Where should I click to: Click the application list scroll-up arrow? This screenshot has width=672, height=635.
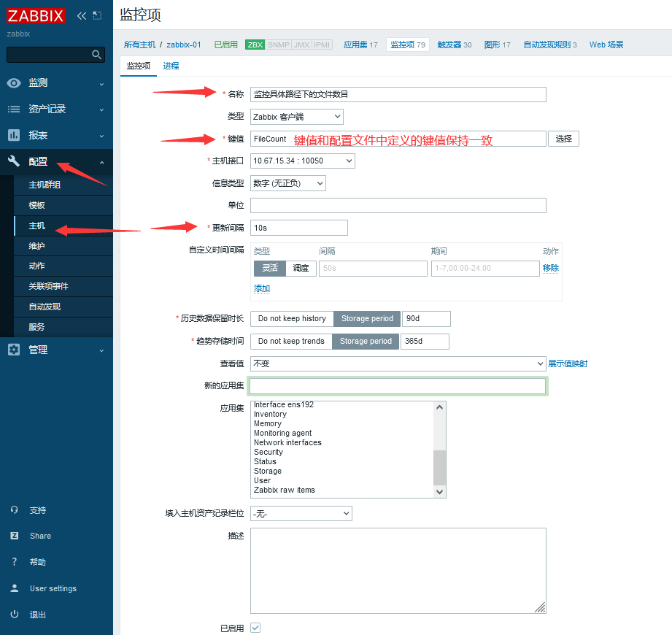coord(439,407)
